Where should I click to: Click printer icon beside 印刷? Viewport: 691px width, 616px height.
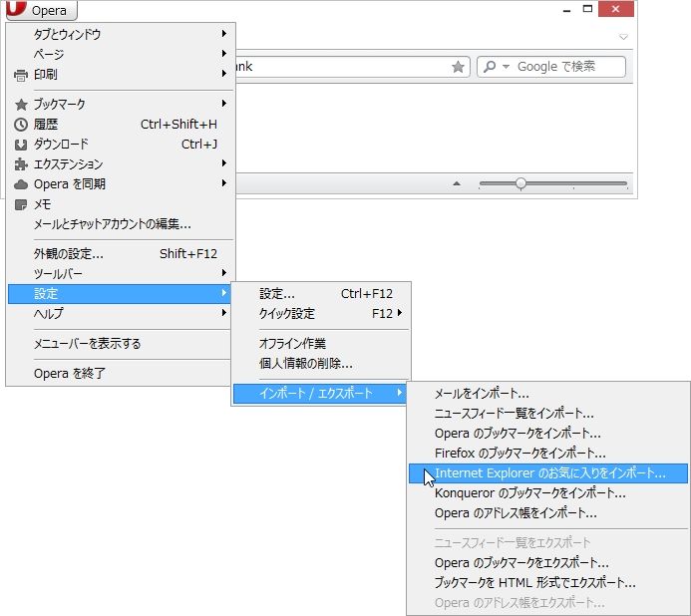pyautogui.click(x=21, y=76)
